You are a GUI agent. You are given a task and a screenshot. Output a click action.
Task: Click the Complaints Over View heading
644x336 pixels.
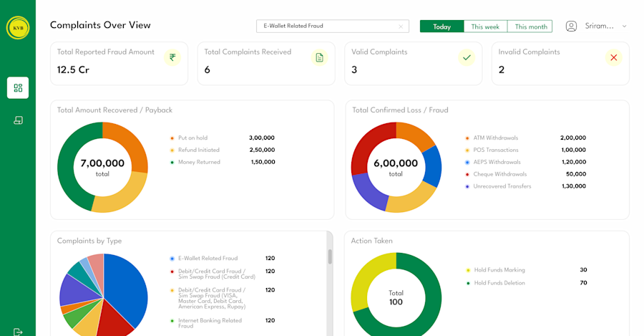(x=100, y=25)
